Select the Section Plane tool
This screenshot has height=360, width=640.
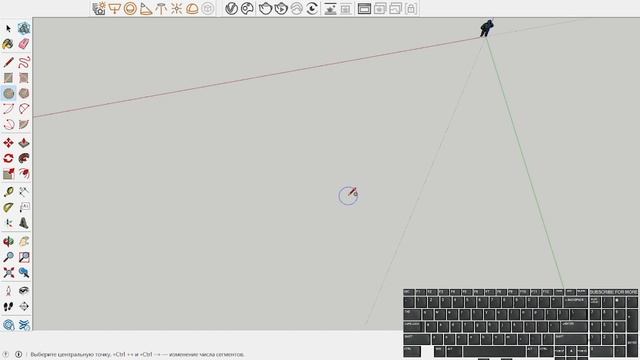point(24,307)
